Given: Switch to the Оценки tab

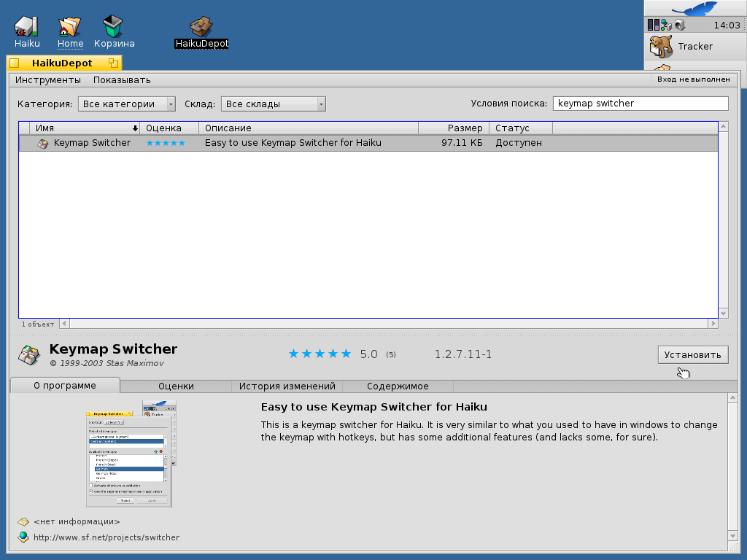Looking at the screenshot, I should coord(176,386).
